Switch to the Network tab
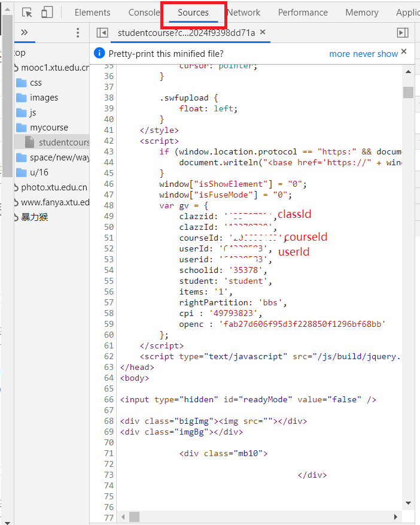420x525 pixels. 244,13
